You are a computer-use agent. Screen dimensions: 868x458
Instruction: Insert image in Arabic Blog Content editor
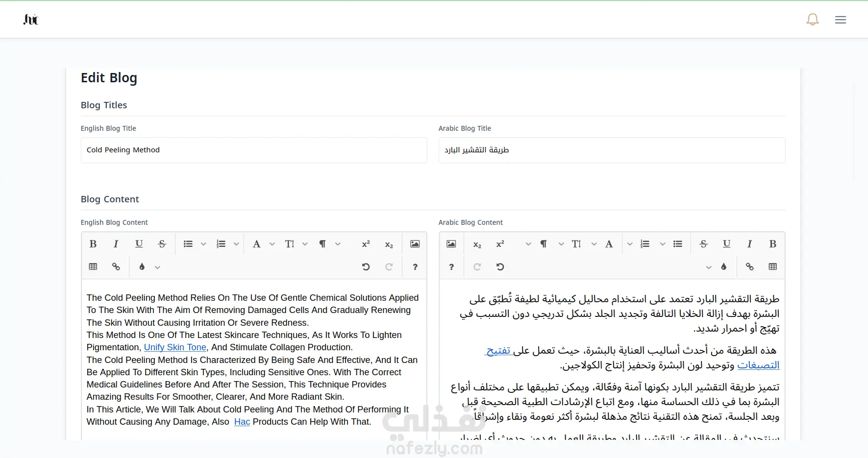click(x=451, y=244)
